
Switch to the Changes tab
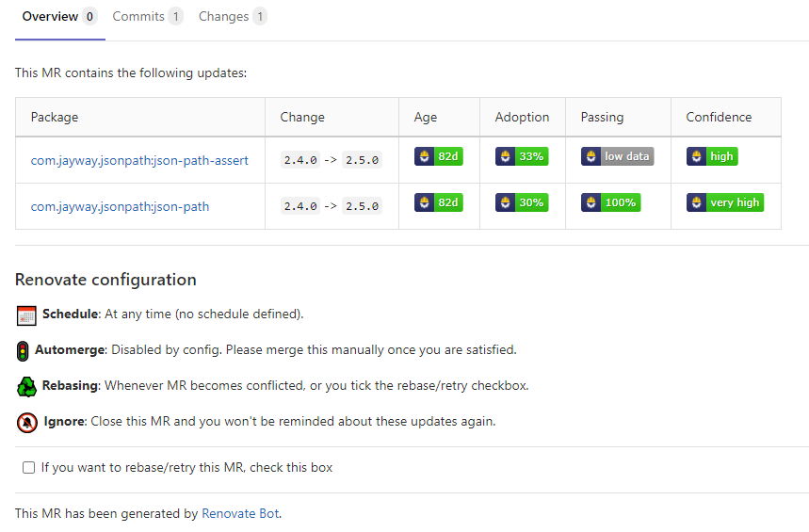tap(233, 17)
